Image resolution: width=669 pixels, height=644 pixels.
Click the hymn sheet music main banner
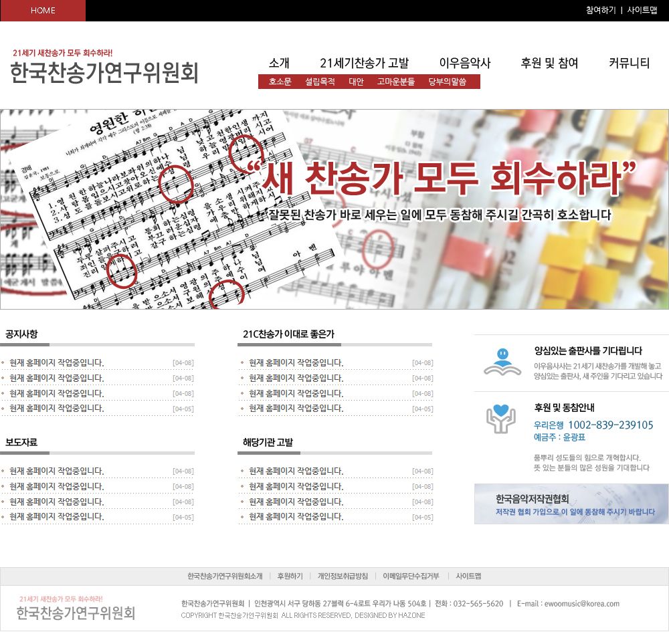click(x=334, y=209)
